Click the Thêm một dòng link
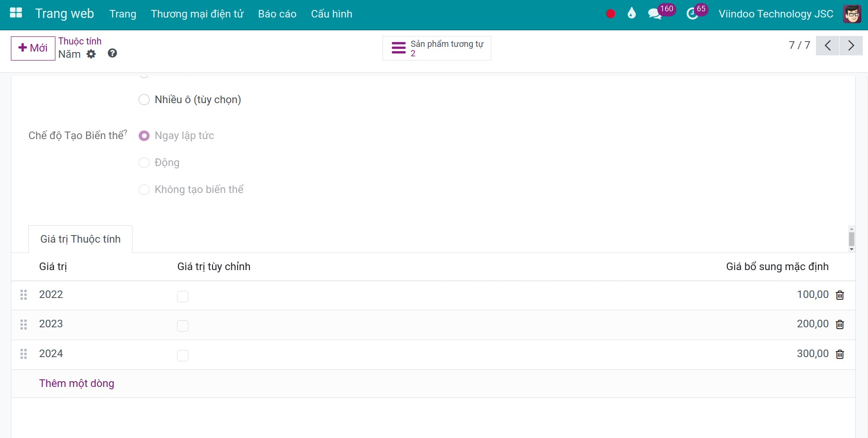Image resolution: width=868 pixels, height=438 pixels. tap(77, 384)
